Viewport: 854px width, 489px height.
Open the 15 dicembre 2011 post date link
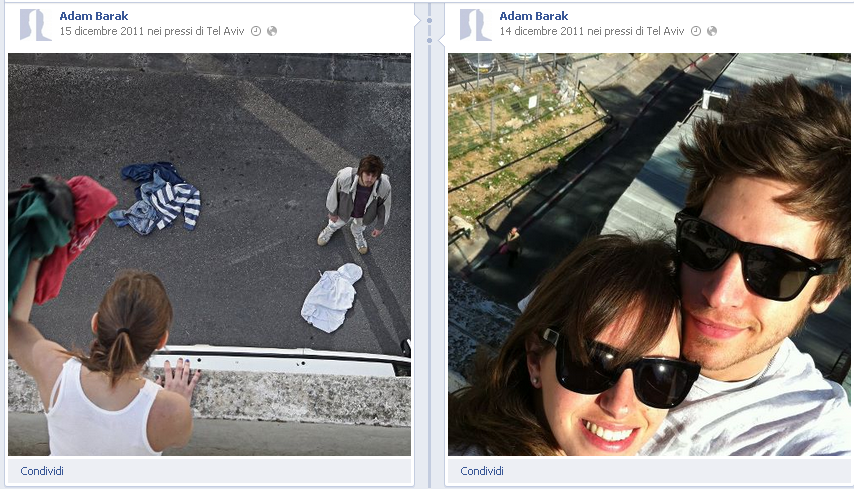click(x=102, y=31)
